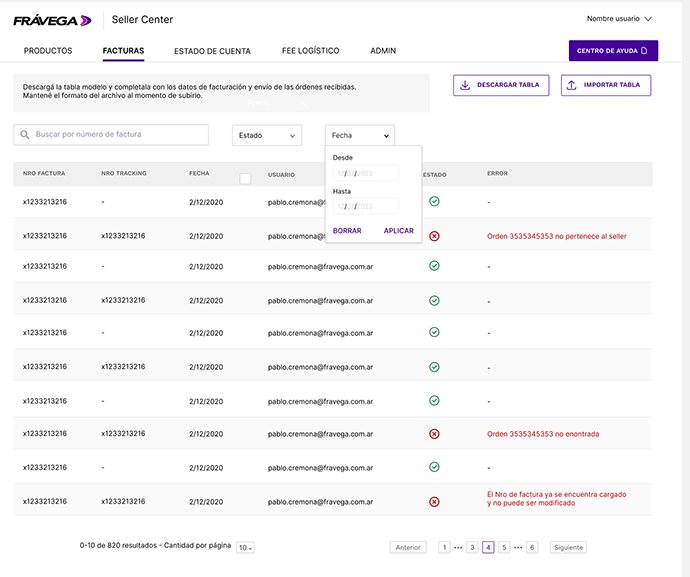Click the document icon in Centro de Ayuda
Viewport: 690px width, 577px height.
(x=644, y=51)
